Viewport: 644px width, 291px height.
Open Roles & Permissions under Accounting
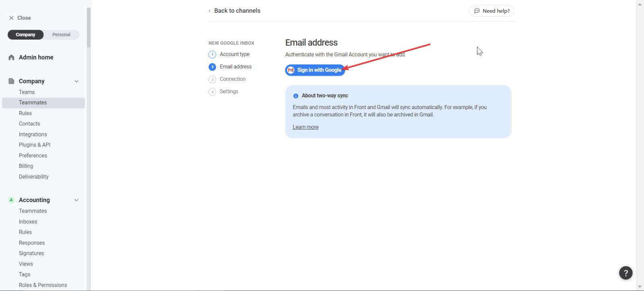(43, 285)
